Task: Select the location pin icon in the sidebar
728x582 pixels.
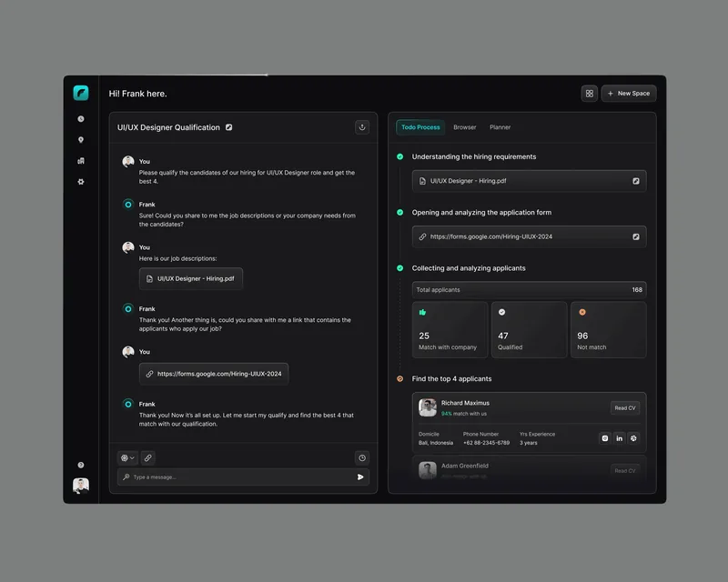Action: click(81, 140)
